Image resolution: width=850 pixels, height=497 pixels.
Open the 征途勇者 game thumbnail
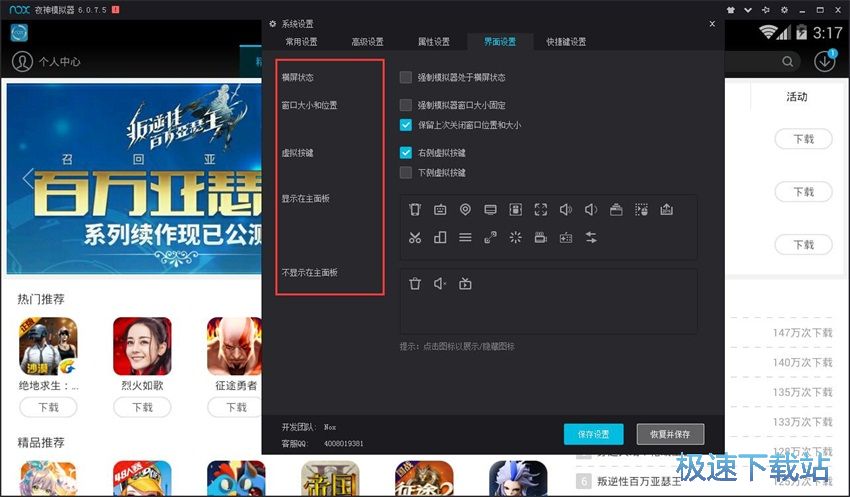coord(235,346)
